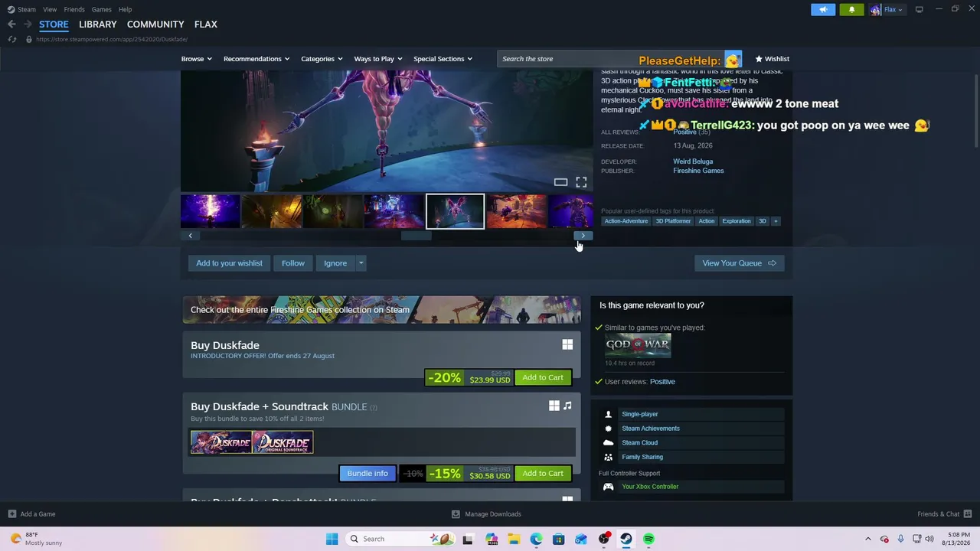Screen dimensions: 980x551
Task: Go to the STORE tab
Action: point(54,24)
